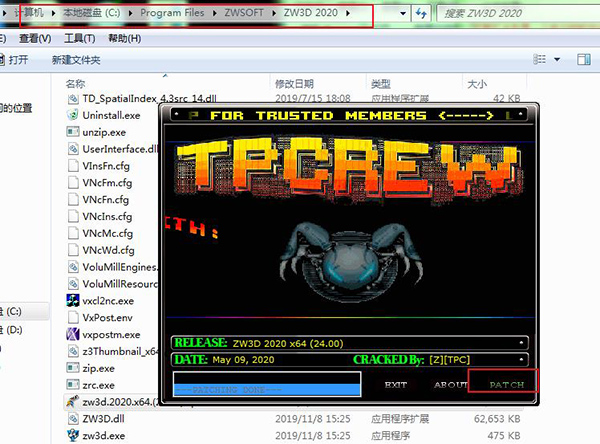Select the RELEASE ZW3D 2020 x64 field
Viewport: 600px width, 444px height.
tap(349, 343)
